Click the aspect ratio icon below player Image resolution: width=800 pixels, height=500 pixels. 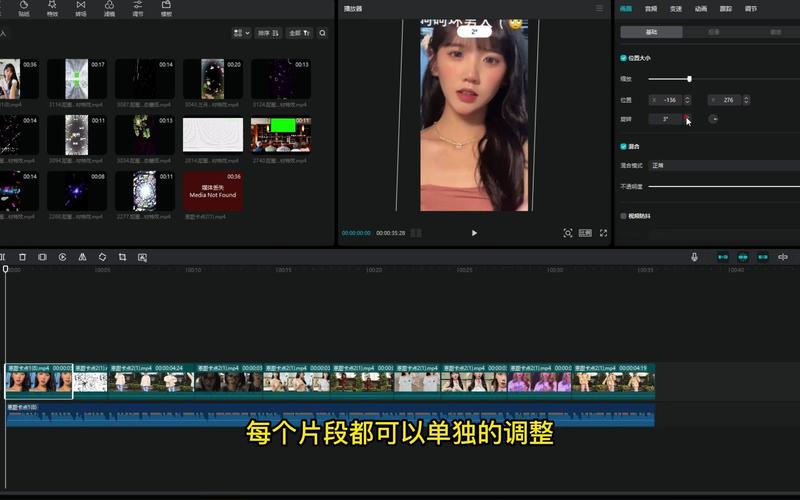coord(585,233)
